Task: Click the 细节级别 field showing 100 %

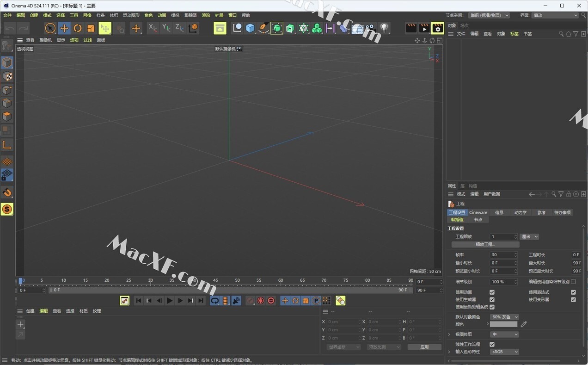Action: [x=504, y=282]
